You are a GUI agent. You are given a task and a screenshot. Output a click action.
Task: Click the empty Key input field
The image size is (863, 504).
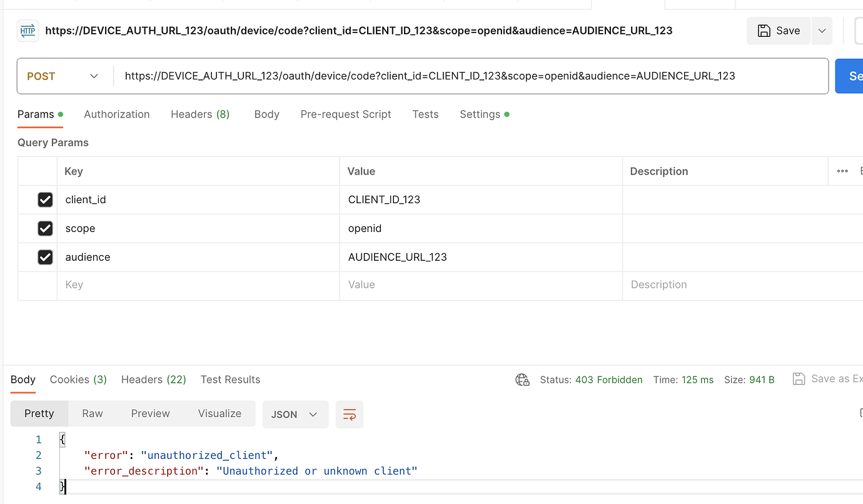pyautogui.click(x=125, y=285)
